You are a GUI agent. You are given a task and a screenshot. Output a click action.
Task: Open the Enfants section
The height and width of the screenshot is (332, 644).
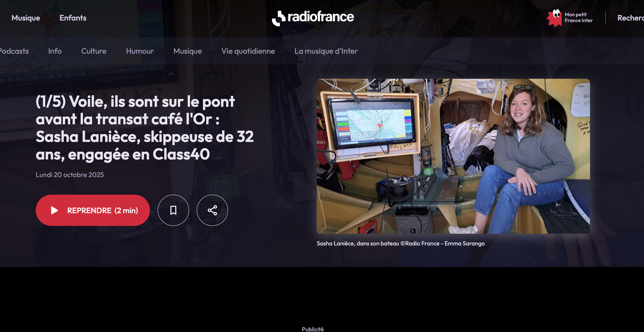73,18
